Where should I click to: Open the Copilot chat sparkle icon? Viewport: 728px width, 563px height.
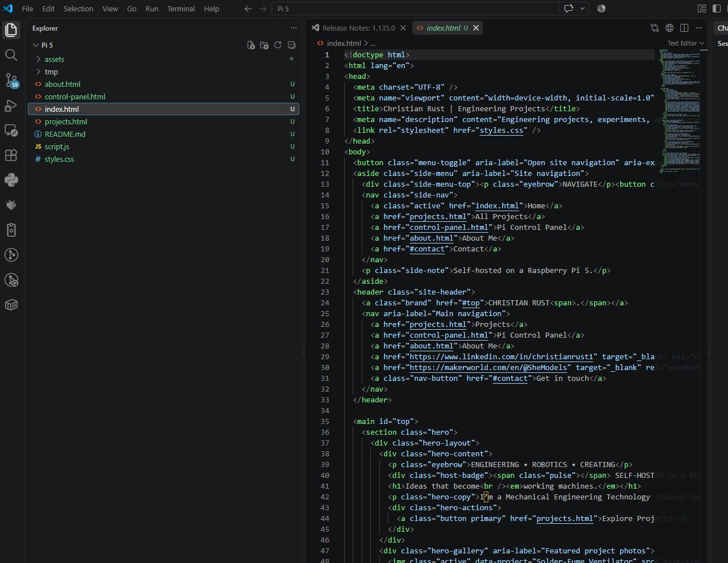568,9
